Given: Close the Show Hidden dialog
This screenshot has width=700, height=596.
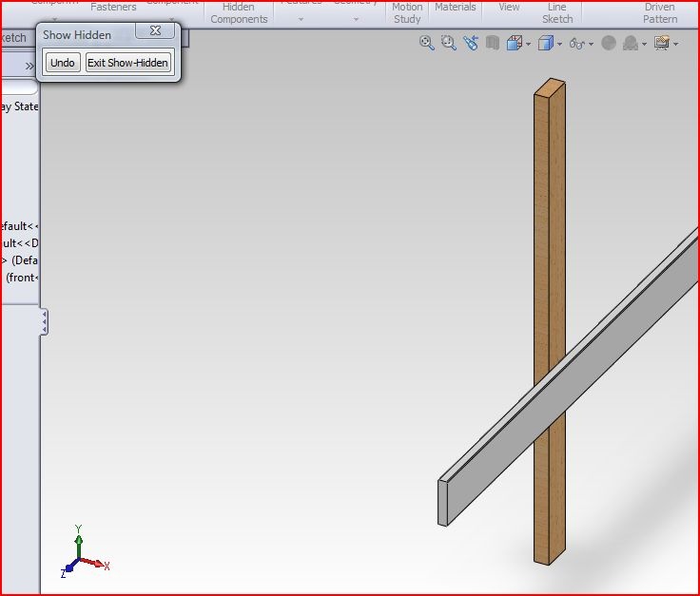Looking at the screenshot, I should click(x=155, y=30).
